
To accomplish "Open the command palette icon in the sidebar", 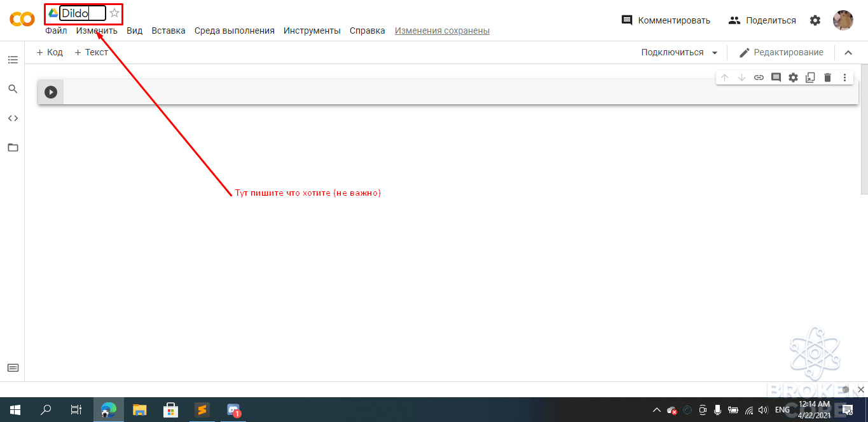I will click(13, 367).
